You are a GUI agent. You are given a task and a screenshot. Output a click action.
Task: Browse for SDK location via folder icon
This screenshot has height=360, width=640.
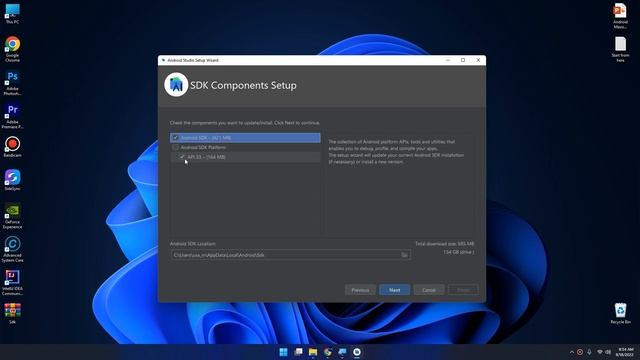404,255
